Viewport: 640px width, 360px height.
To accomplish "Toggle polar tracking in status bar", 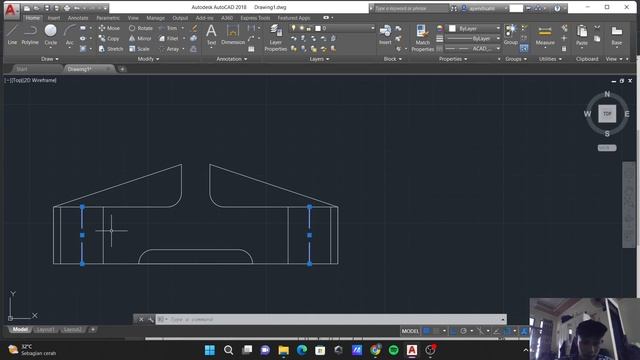I will point(463,331).
